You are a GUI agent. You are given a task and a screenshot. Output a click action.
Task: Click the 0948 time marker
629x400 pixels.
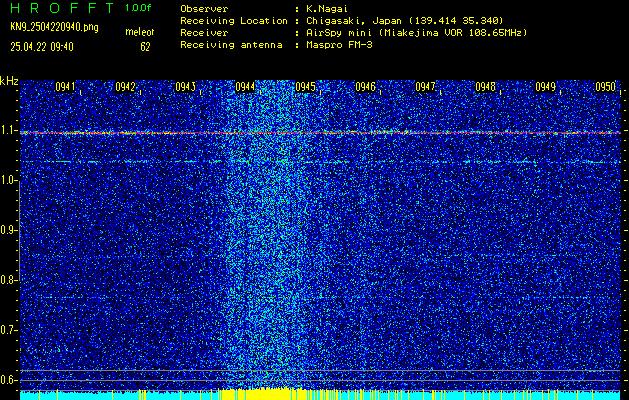485,87
